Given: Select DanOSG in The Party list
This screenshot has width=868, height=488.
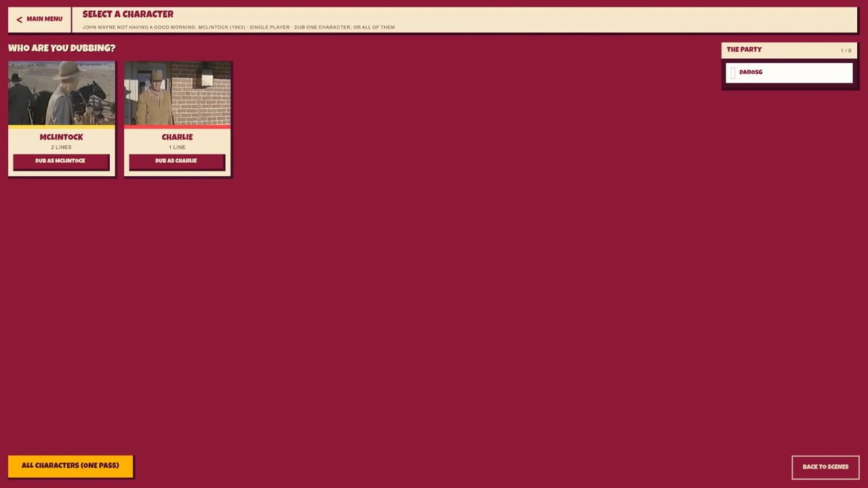Looking at the screenshot, I should [789, 73].
